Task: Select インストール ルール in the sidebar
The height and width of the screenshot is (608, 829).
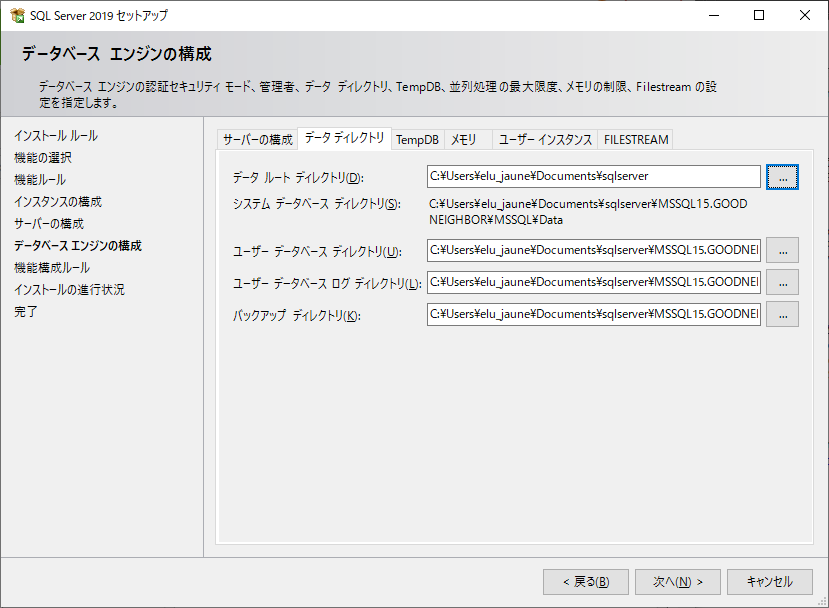Action: (56, 136)
